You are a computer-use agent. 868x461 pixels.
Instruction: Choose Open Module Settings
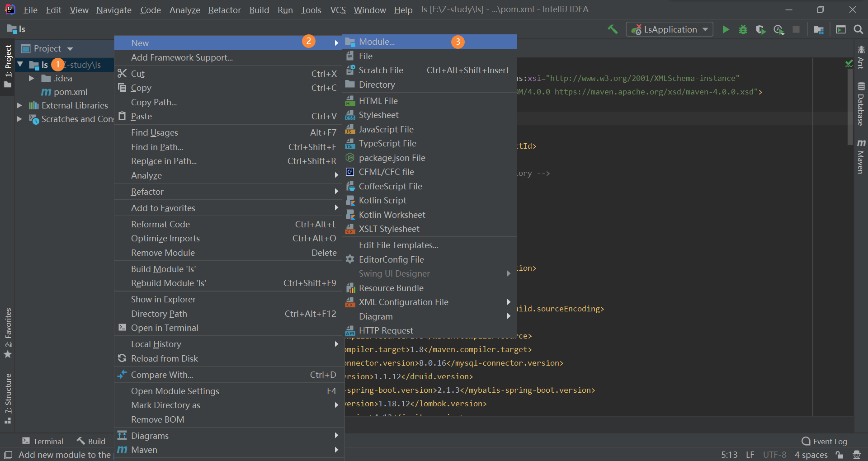click(x=229, y=391)
